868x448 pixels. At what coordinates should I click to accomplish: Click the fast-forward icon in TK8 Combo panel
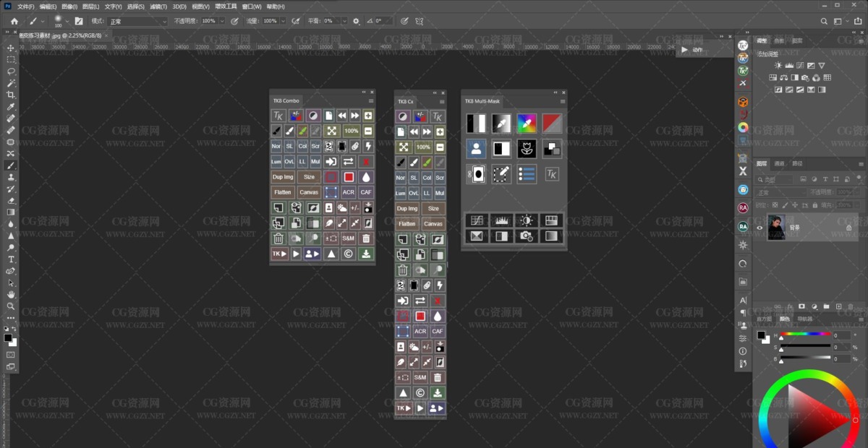(x=355, y=116)
